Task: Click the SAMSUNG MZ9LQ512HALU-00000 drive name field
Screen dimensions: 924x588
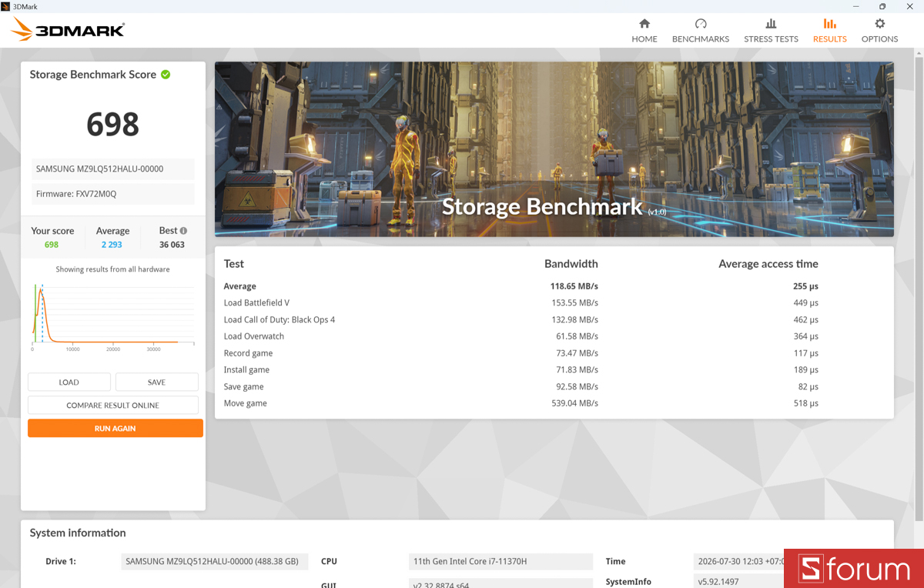Action: tap(113, 169)
